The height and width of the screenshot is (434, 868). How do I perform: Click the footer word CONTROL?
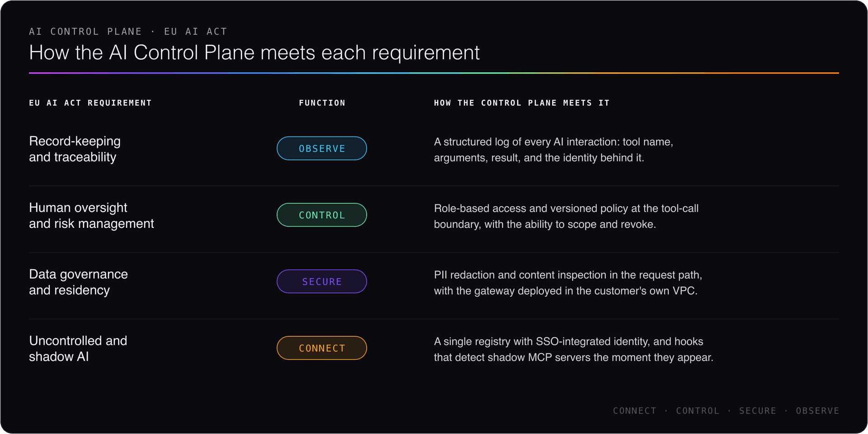tap(697, 410)
